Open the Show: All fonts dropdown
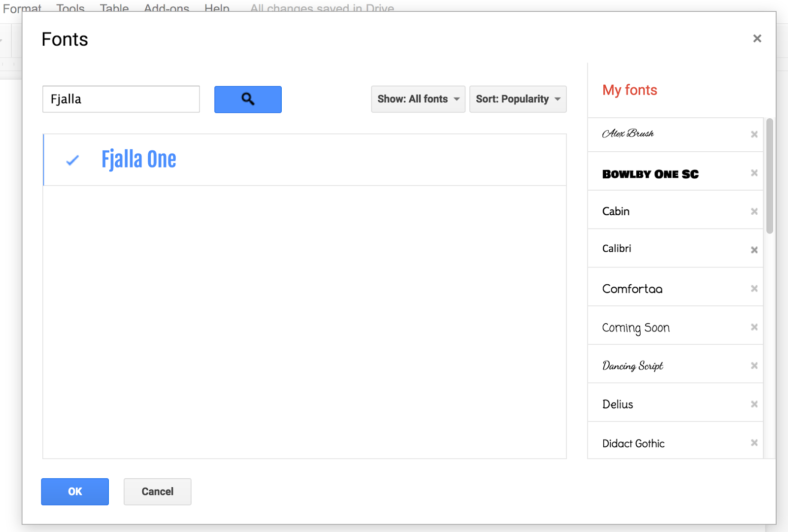788x532 pixels. (418, 99)
